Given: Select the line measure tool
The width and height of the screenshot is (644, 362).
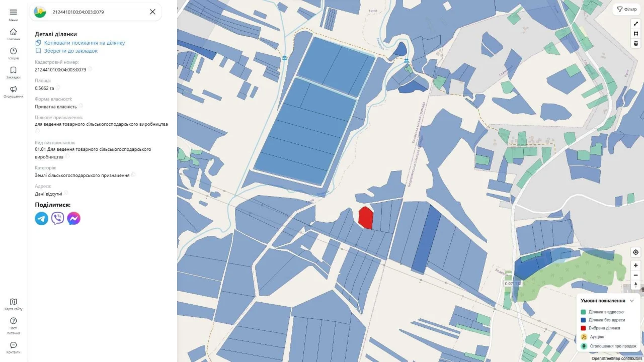Looking at the screenshot, I should [x=636, y=24].
